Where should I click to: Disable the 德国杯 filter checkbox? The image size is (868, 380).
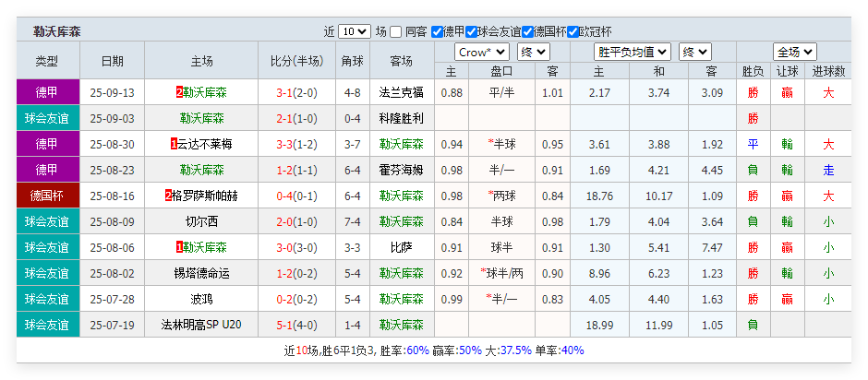coord(528,31)
